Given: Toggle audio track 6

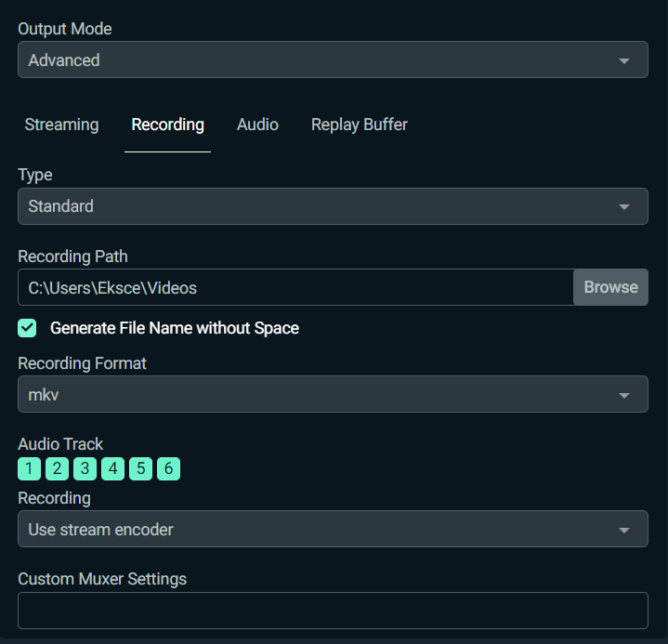Looking at the screenshot, I should point(169,469).
